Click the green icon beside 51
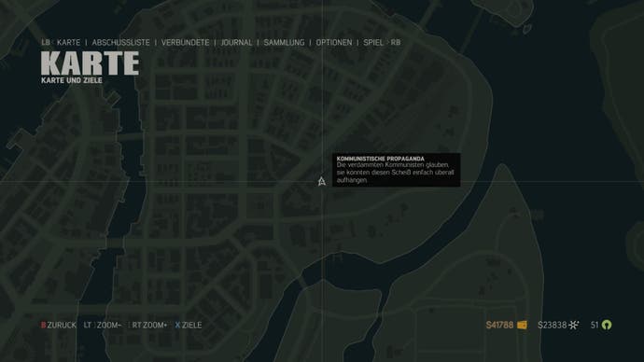The image size is (644, 362). click(607, 325)
